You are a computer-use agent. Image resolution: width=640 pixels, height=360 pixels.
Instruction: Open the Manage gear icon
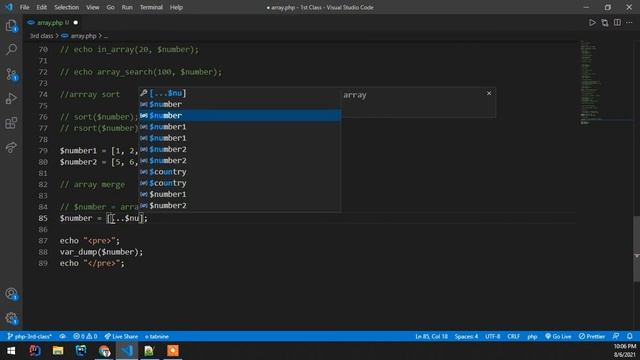click(x=11, y=318)
